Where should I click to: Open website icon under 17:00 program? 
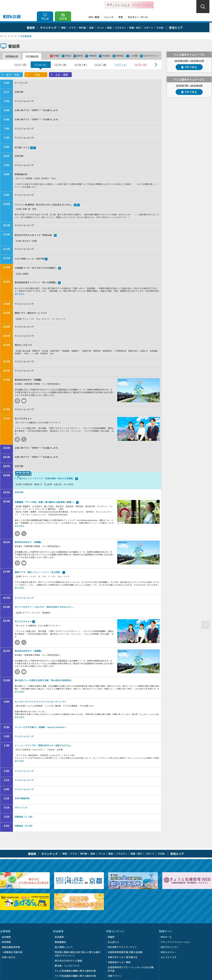tap(17, 401)
